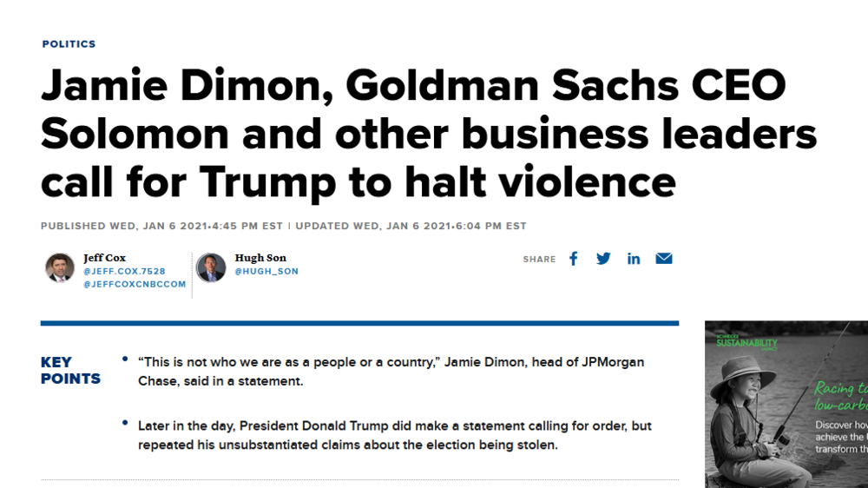Share article on Facebook
The width and height of the screenshot is (868, 488).
[574, 259]
